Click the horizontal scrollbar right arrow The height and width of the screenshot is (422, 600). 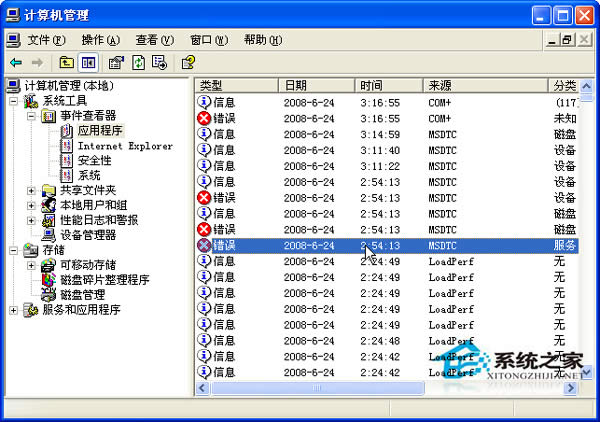pyautogui.click(x=569, y=387)
